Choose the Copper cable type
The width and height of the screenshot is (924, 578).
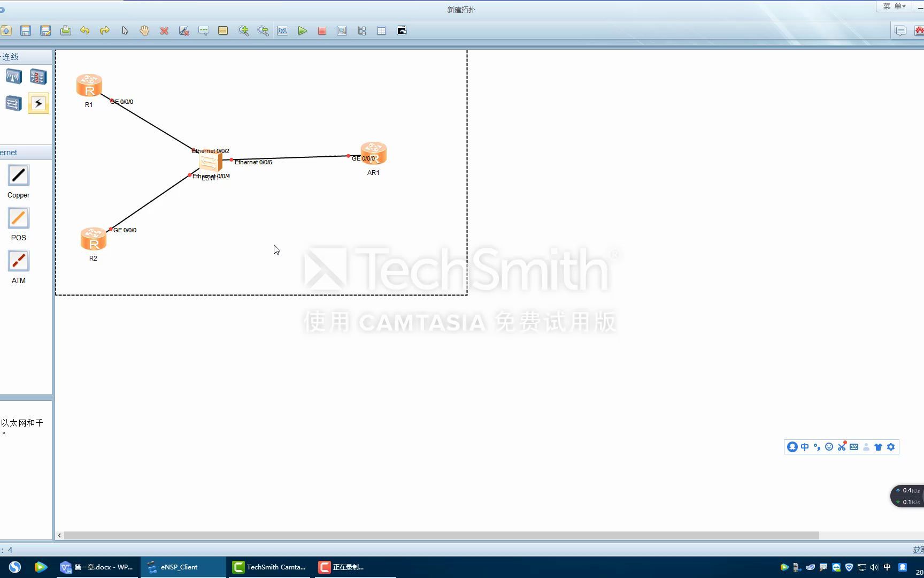pos(18,175)
